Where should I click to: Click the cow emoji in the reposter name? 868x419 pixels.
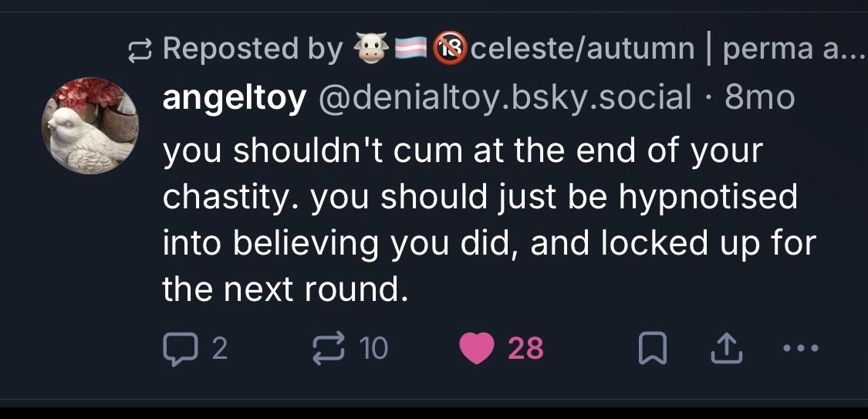point(370,49)
